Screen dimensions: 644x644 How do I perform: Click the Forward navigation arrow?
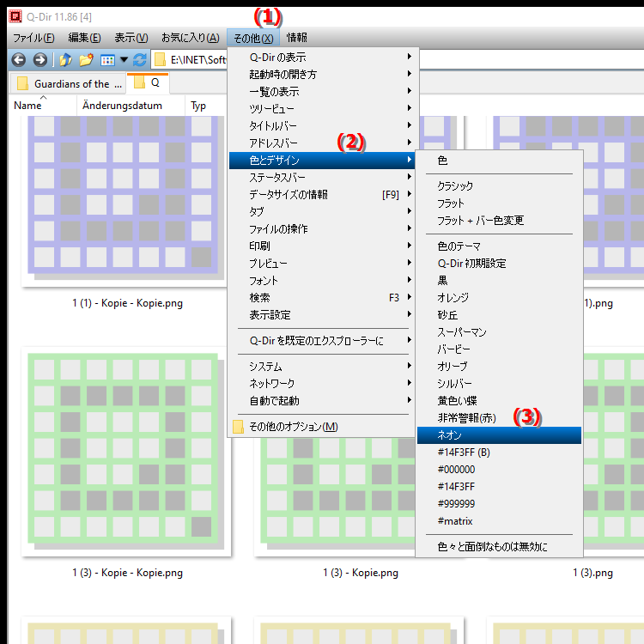click(39, 60)
